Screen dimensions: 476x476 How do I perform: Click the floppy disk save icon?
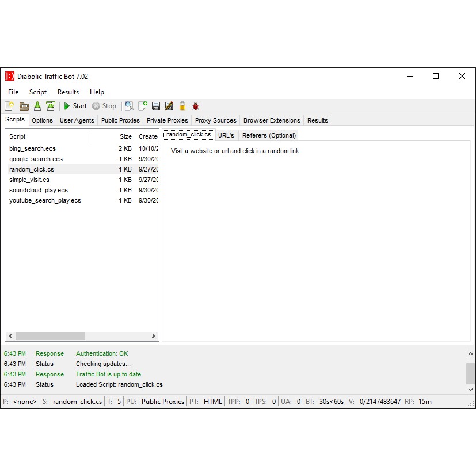[x=156, y=106]
